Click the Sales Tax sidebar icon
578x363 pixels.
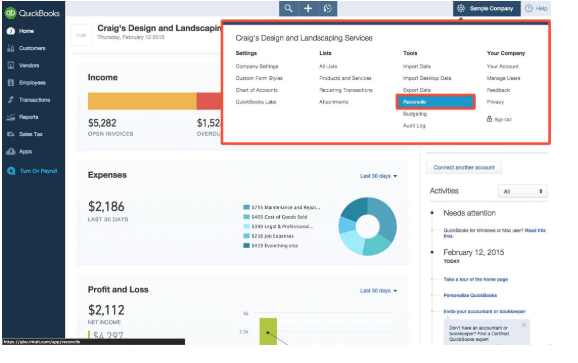coord(11,134)
